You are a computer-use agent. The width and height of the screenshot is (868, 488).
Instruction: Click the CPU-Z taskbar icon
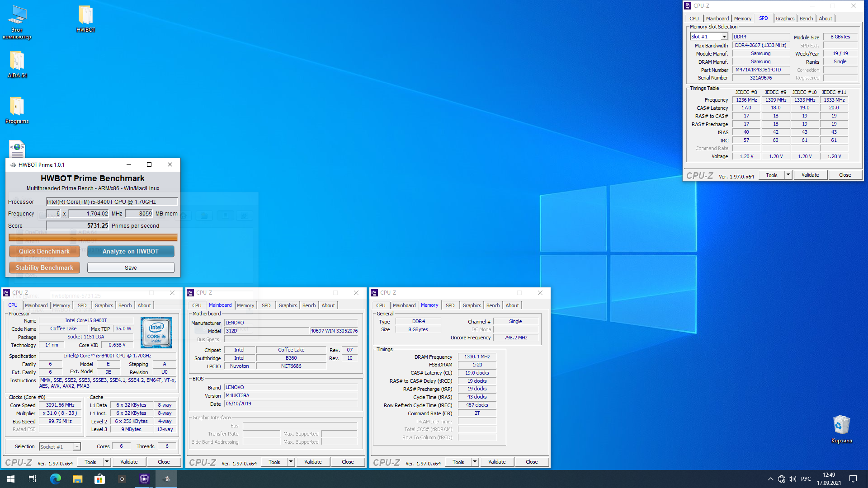click(x=144, y=479)
